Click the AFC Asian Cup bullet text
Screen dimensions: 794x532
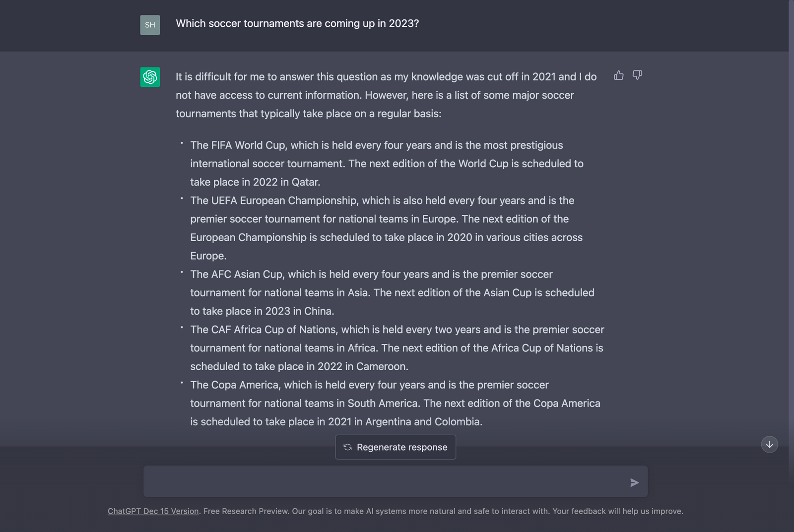(387, 293)
